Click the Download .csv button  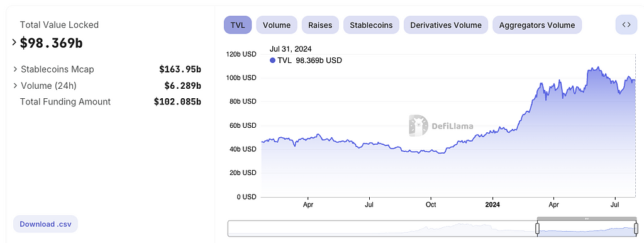pos(45,224)
